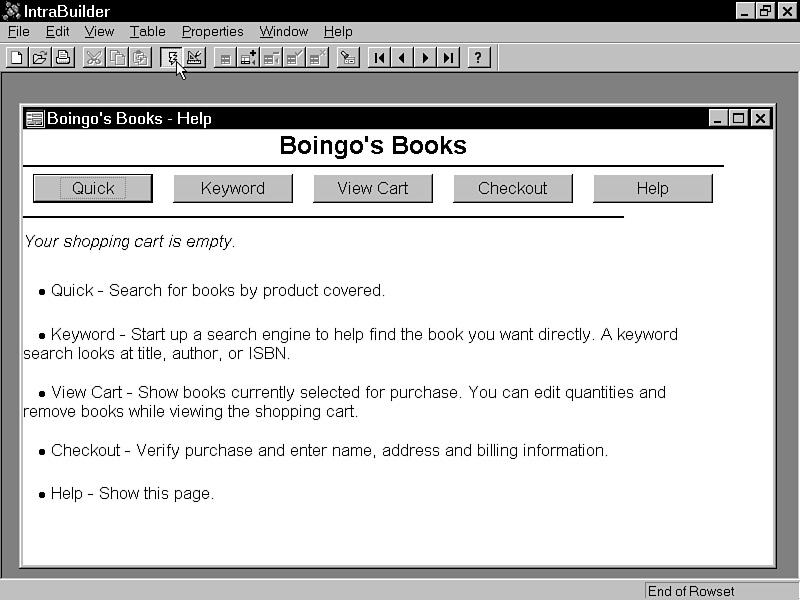Go to the last row
This screenshot has height=600, width=800.
click(x=448, y=57)
